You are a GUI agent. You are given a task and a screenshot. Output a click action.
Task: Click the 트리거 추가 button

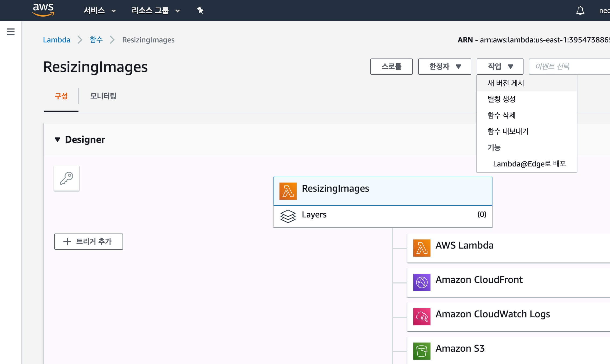point(88,242)
